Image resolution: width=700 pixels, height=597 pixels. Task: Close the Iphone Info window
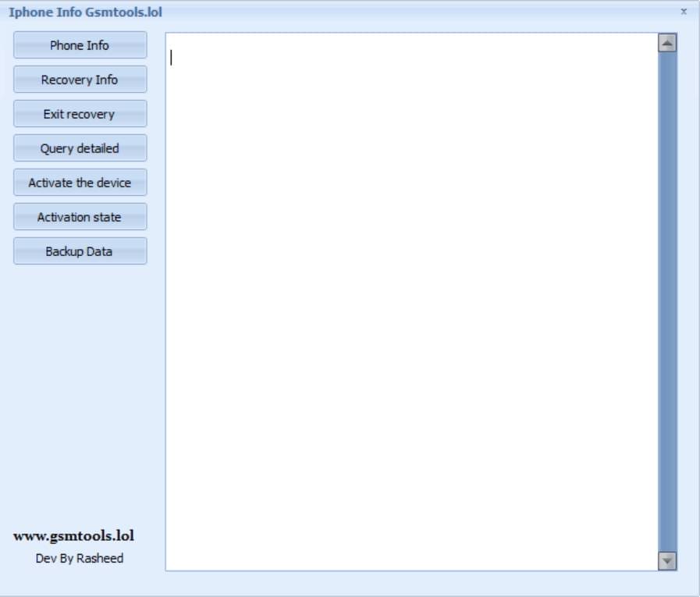click(x=684, y=12)
